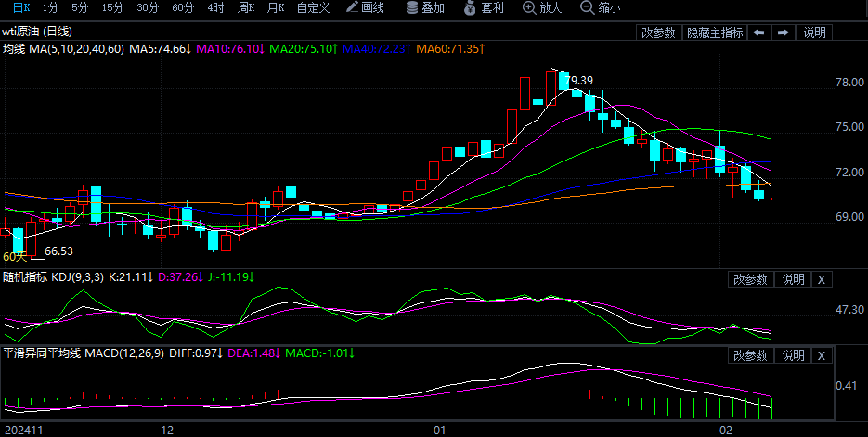Image resolution: width=868 pixels, height=437 pixels.
Task: Zoom in with 放大 magnifier
Action: click(x=542, y=8)
